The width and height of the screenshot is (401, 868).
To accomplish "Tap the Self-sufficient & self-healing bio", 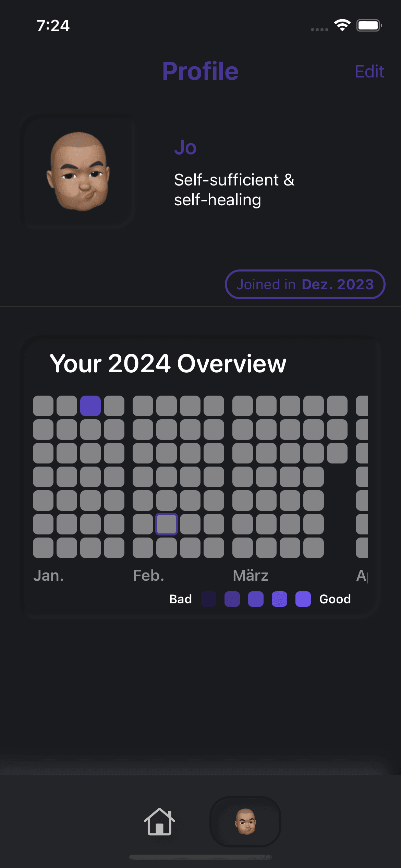I will pyautogui.click(x=234, y=190).
